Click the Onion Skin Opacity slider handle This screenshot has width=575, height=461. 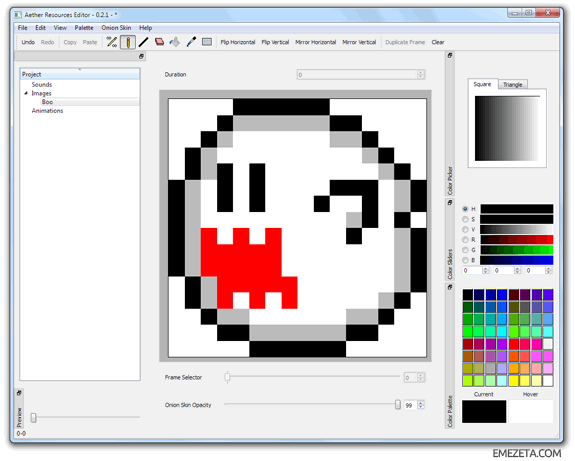click(x=398, y=405)
